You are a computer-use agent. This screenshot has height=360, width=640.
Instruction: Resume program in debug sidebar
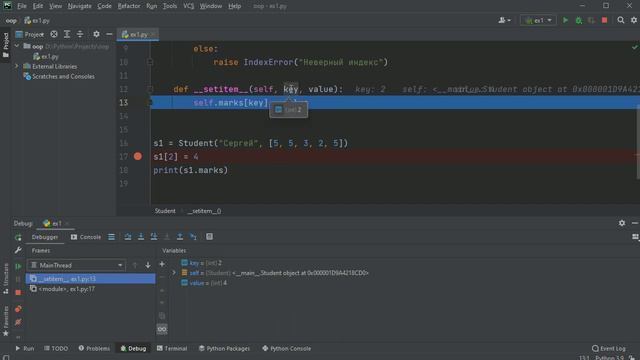(18, 266)
